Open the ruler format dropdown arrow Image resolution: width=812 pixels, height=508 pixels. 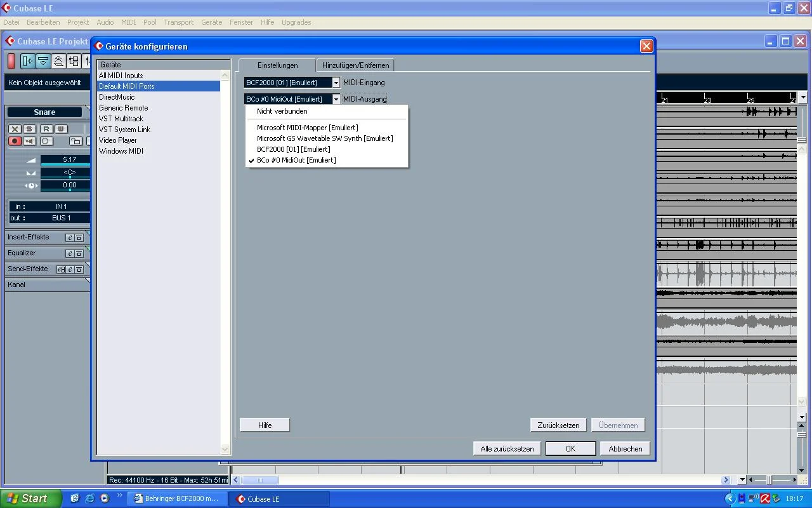pos(803,97)
